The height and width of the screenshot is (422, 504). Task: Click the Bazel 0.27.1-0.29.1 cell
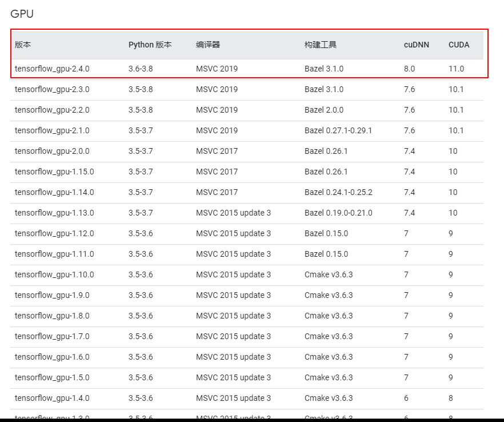tap(338, 130)
